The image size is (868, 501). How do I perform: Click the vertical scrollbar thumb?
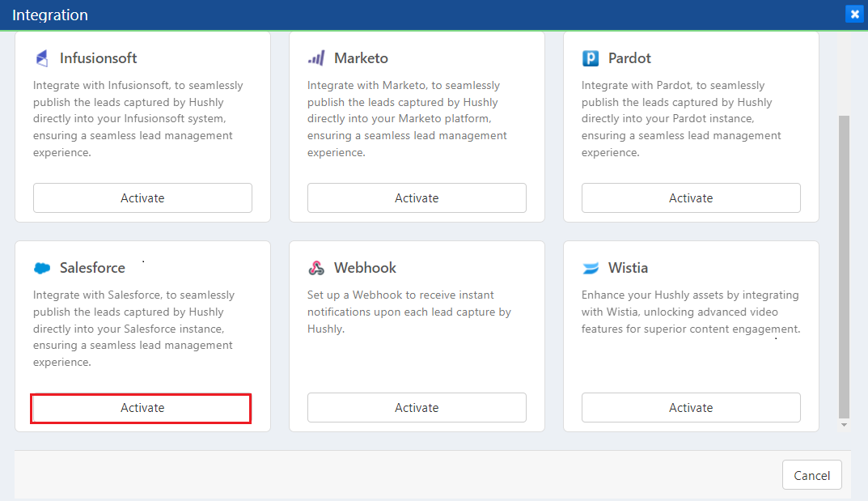click(x=844, y=267)
